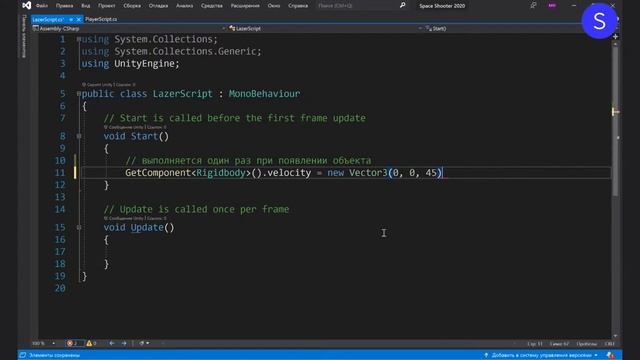The height and width of the screenshot is (360, 640).
Task: Click the line number 17
Action: (60, 252)
